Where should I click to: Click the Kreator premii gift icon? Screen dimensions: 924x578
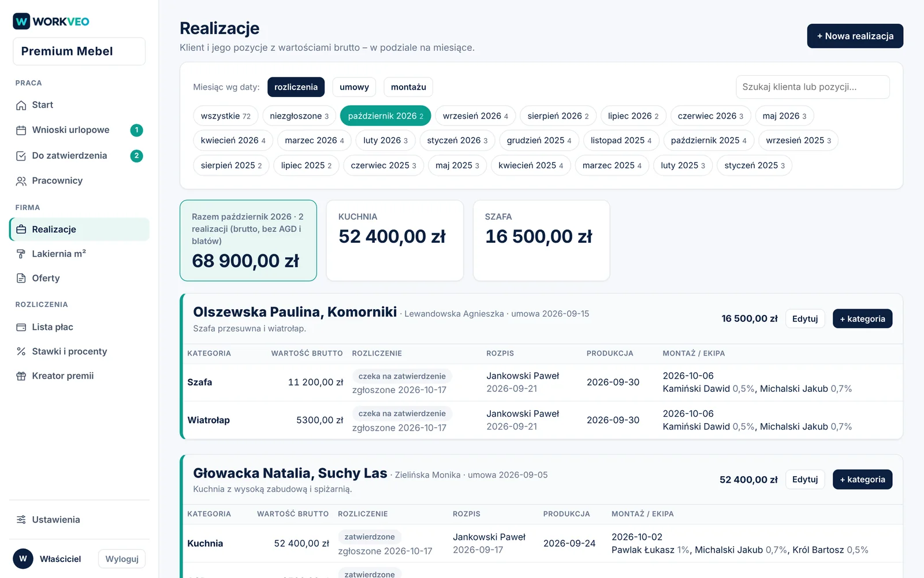tap(21, 376)
